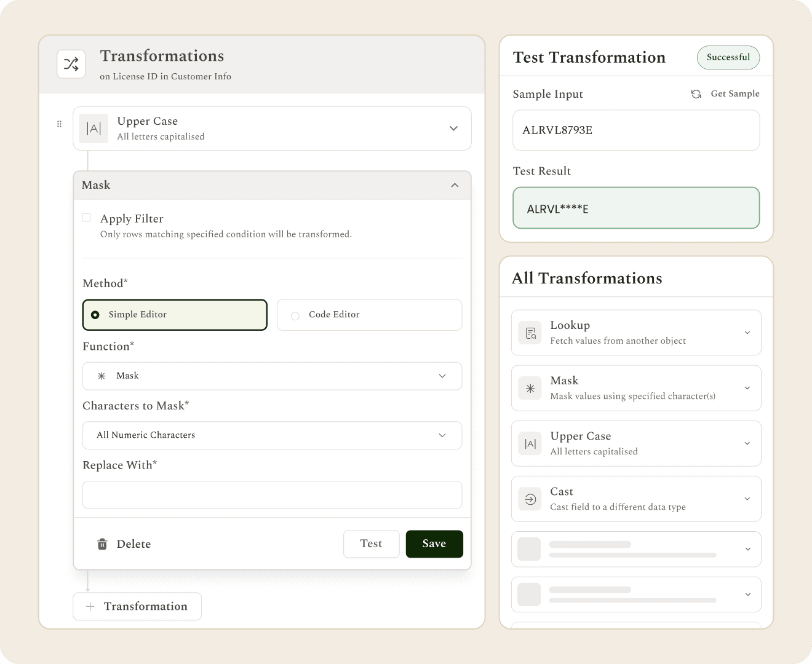The image size is (812, 664).
Task: Click the asterisk icon in Function field
Action: 101,376
